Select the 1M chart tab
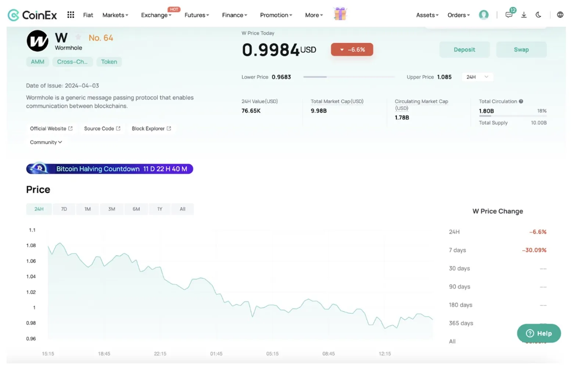588x373 pixels. click(87, 209)
